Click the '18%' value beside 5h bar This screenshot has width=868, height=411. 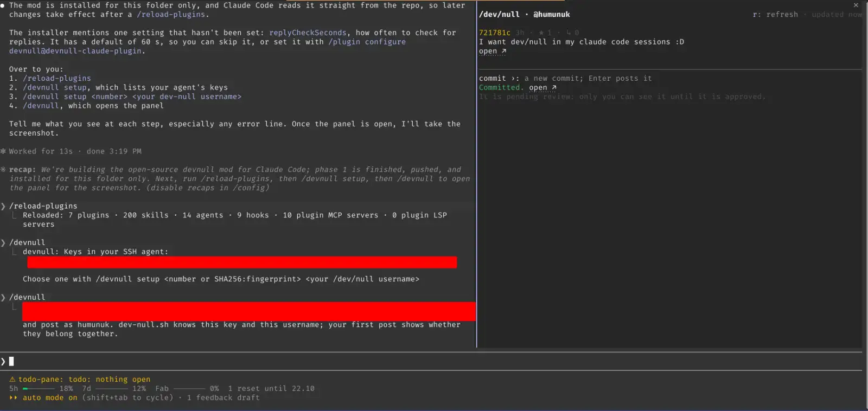(x=66, y=389)
